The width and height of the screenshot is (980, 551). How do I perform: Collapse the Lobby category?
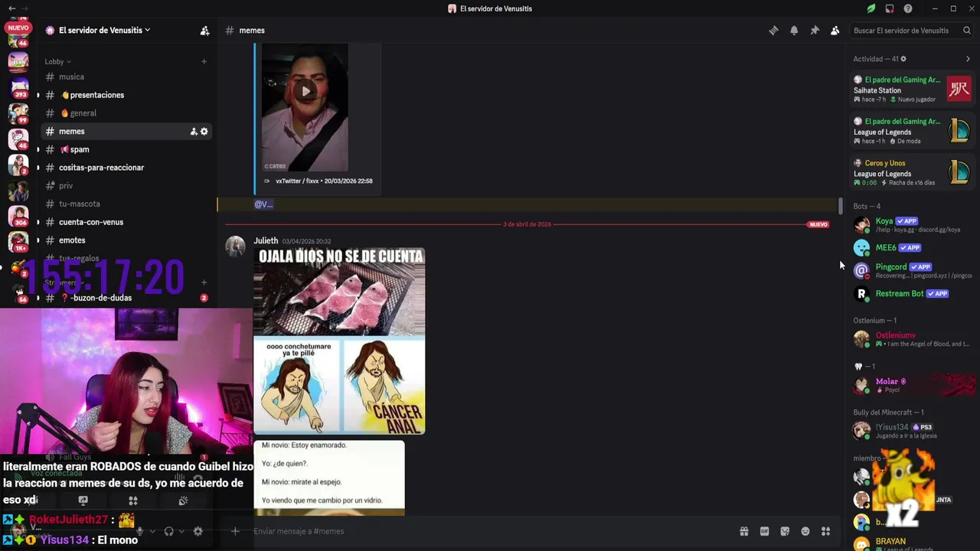click(x=57, y=61)
